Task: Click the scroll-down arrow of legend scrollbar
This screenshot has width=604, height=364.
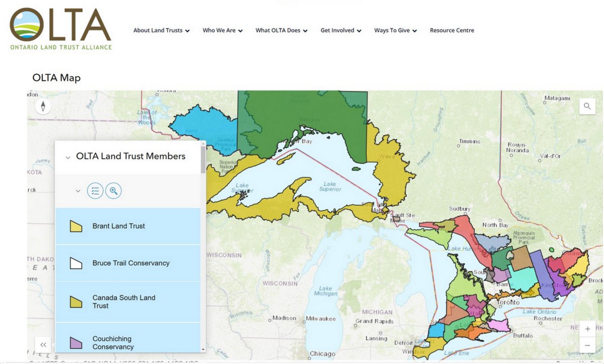Action: (203, 349)
